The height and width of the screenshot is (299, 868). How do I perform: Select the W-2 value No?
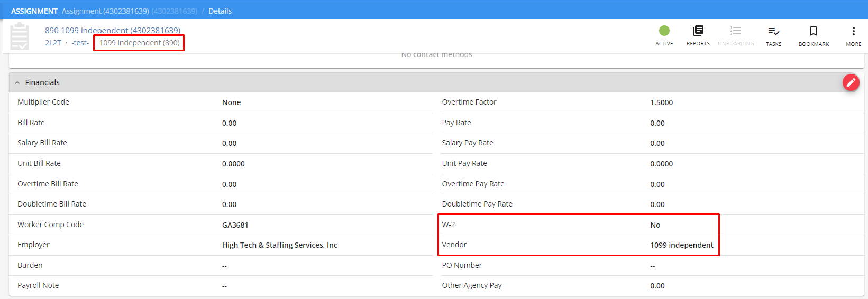[655, 225]
